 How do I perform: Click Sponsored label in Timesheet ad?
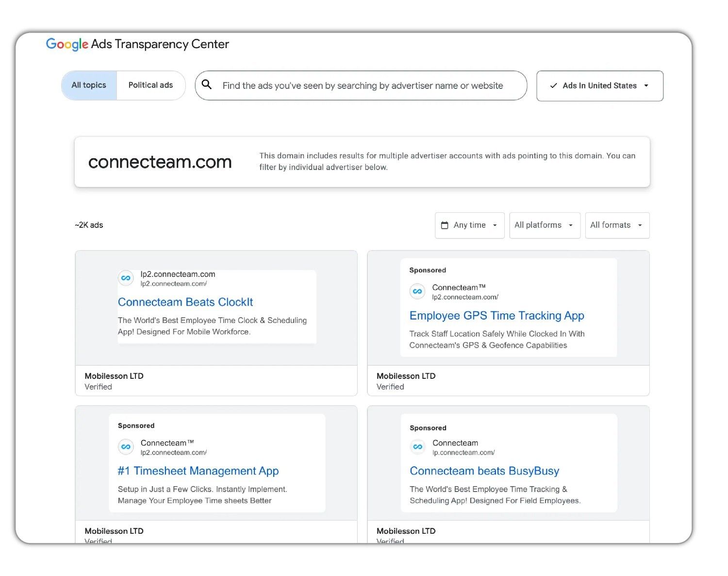tap(136, 425)
